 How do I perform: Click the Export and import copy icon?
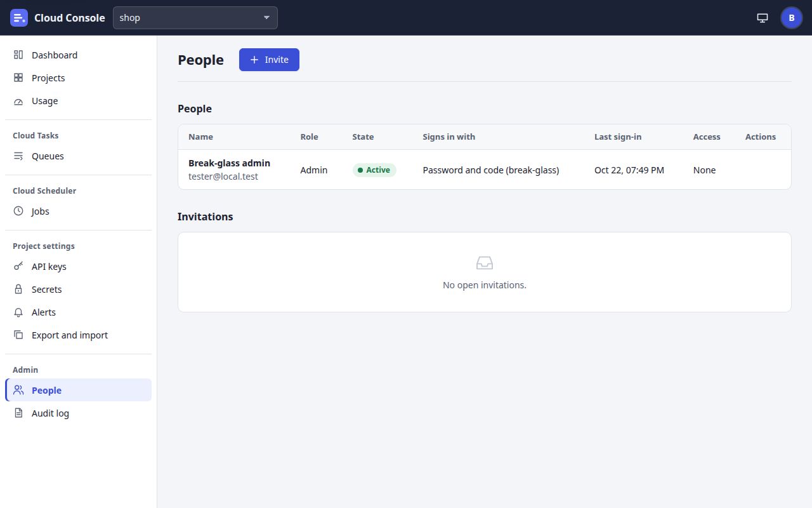pyautogui.click(x=18, y=335)
